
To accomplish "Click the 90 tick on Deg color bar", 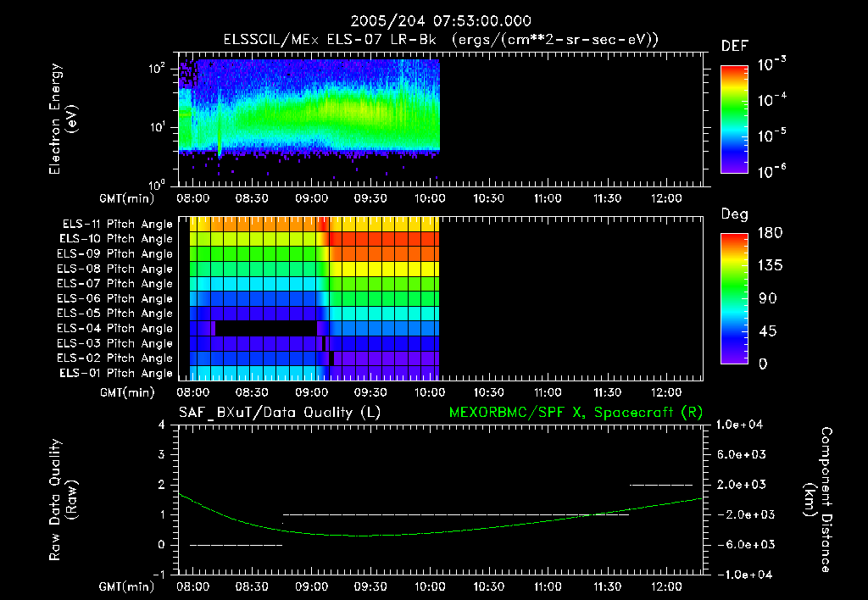I will 768,298.
